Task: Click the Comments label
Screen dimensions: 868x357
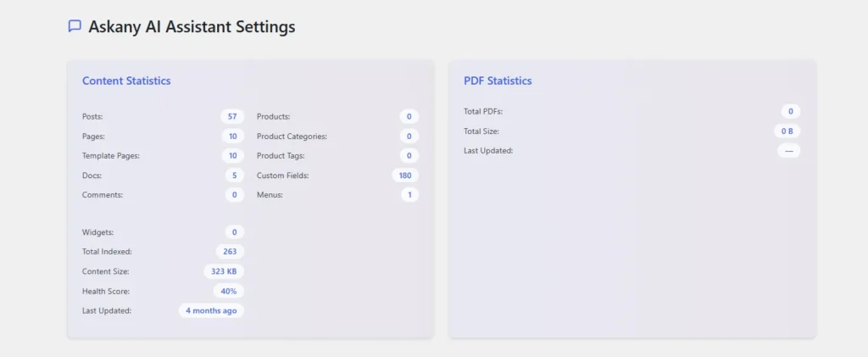Action: 103,195
